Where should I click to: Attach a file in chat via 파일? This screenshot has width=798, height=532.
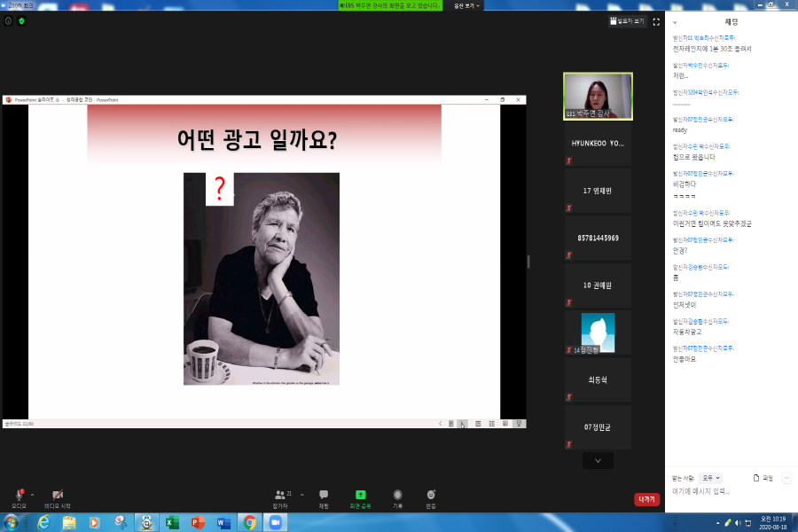pos(763,478)
